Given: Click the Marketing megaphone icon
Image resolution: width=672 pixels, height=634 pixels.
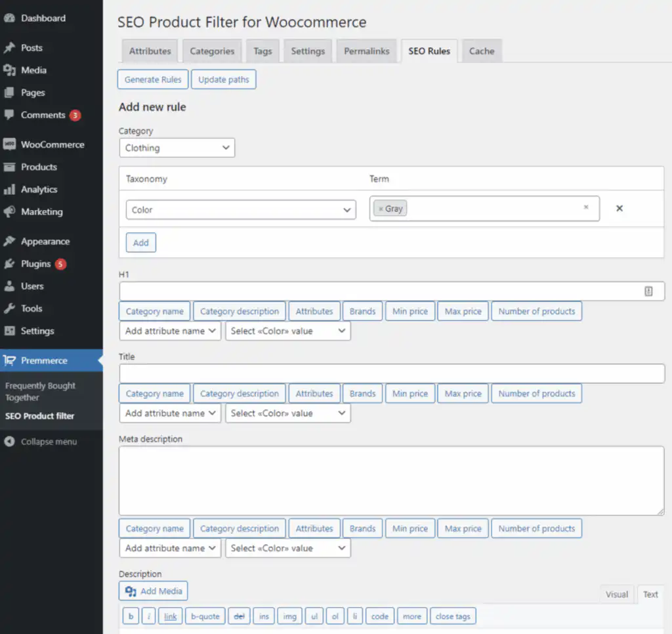Looking at the screenshot, I should click(9, 211).
